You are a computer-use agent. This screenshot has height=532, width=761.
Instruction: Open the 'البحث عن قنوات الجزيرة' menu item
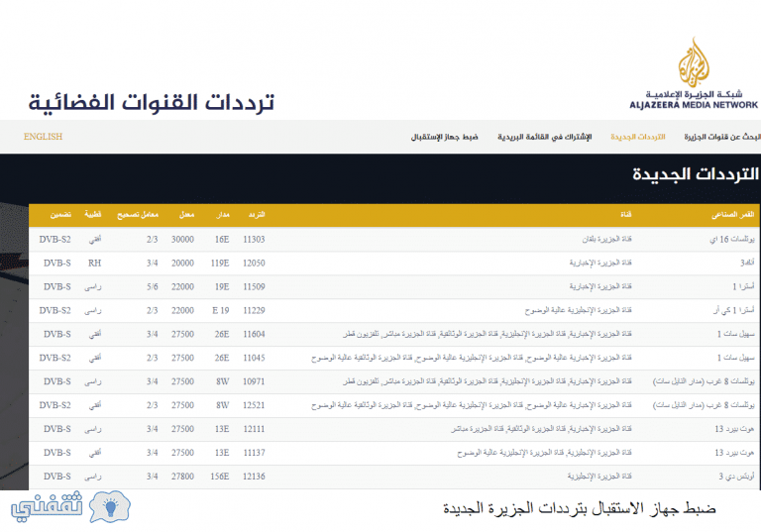(x=722, y=137)
